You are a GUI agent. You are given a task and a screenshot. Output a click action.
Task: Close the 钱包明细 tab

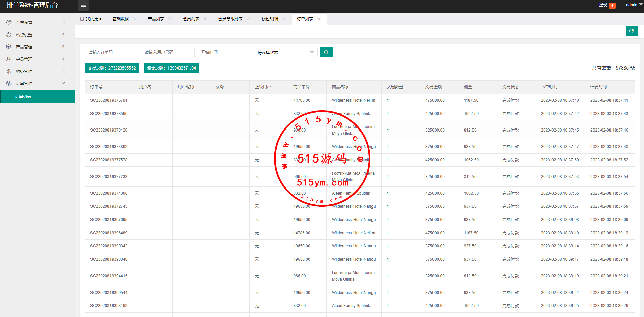click(x=284, y=19)
